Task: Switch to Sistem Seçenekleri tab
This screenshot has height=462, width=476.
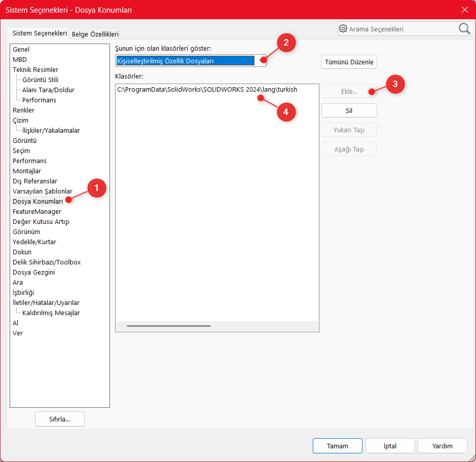Action: [40, 33]
